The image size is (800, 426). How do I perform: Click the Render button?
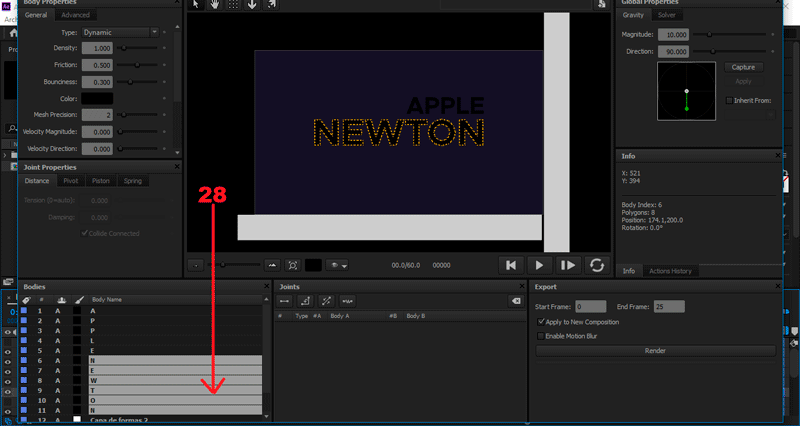655,350
